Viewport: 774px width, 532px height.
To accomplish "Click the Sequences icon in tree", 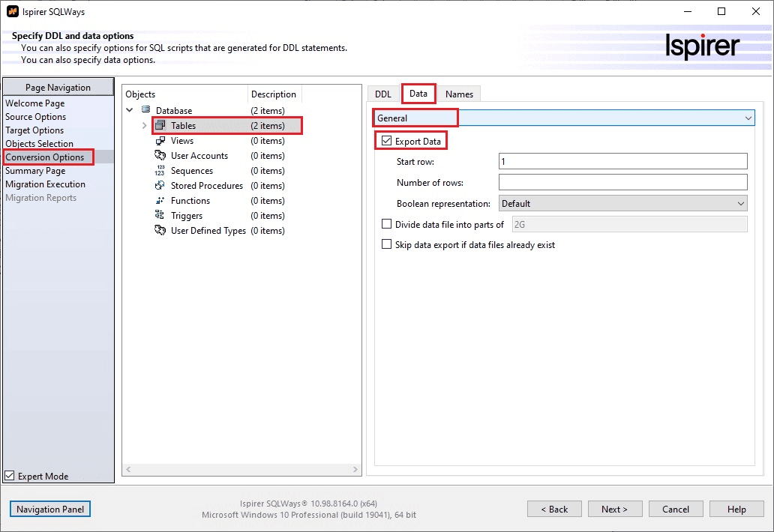I will point(160,171).
